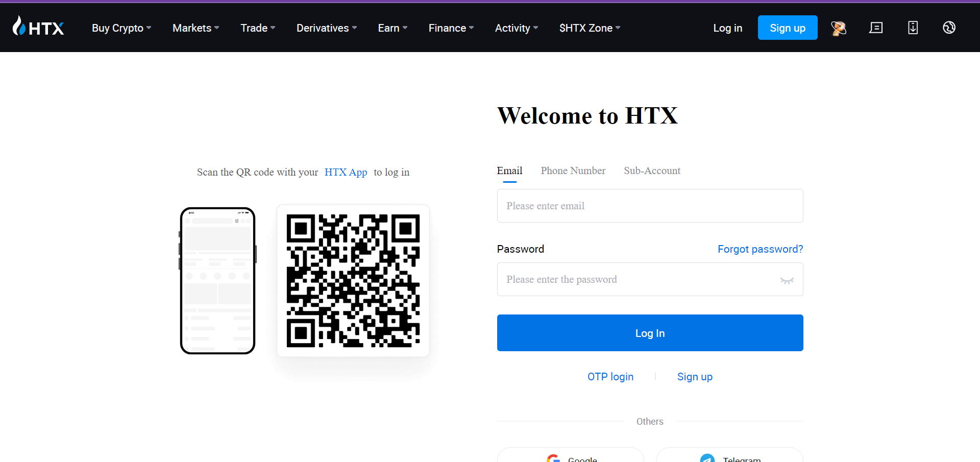Click the blue Log In button
Screen dimensions: 980x462
pos(650,333)
